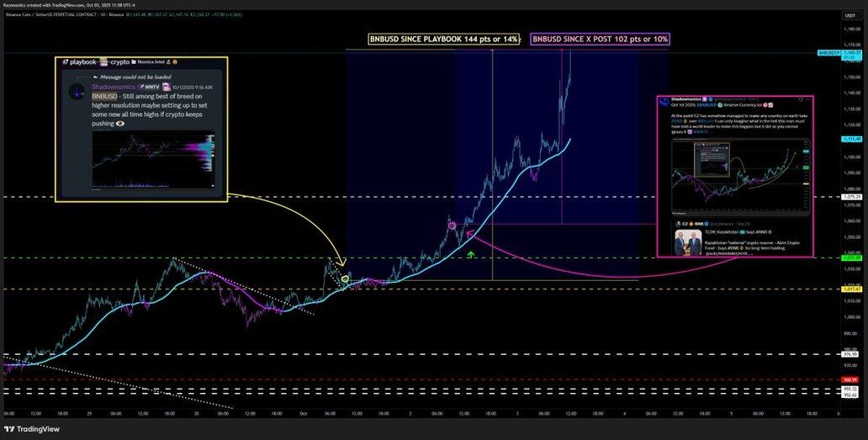Click the Shadownomics avatar in the Discord message
This screenshot has height=440, width=868.
click(77, 92)
